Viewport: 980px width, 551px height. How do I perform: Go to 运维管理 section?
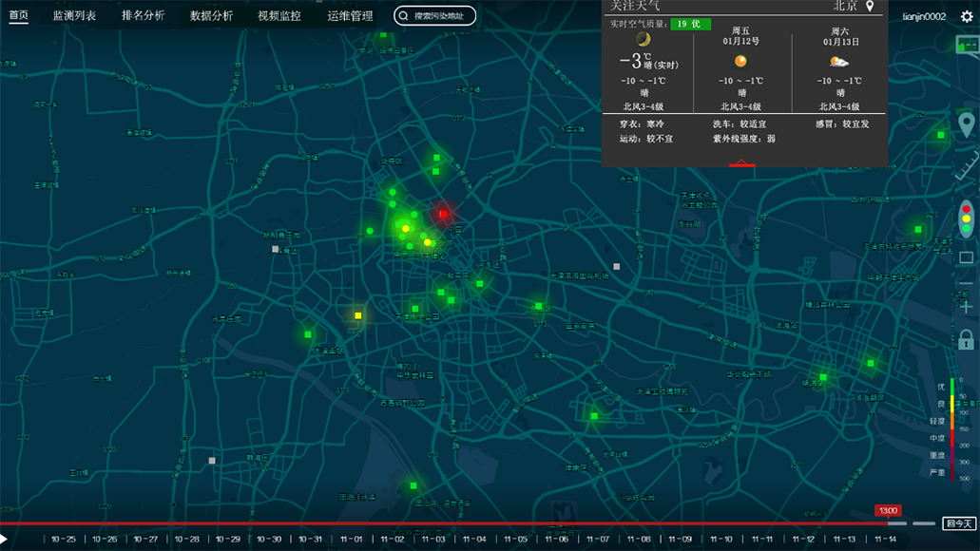(350, 16)
